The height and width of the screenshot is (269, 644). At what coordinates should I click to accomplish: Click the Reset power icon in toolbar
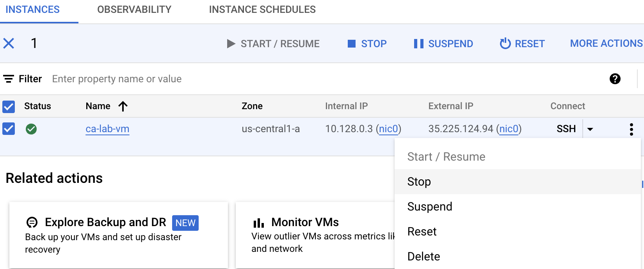[x=505, y=44]
